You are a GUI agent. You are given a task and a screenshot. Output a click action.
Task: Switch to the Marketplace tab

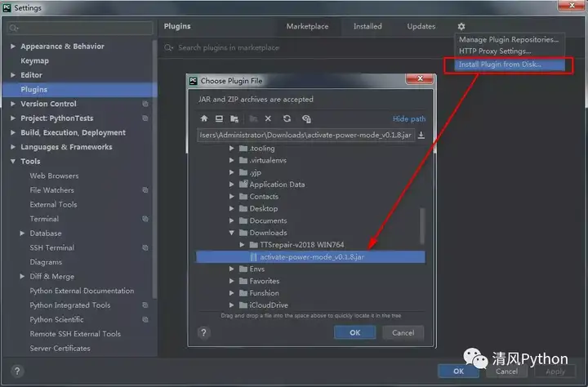pyautogui.click(x=308, y=26)
